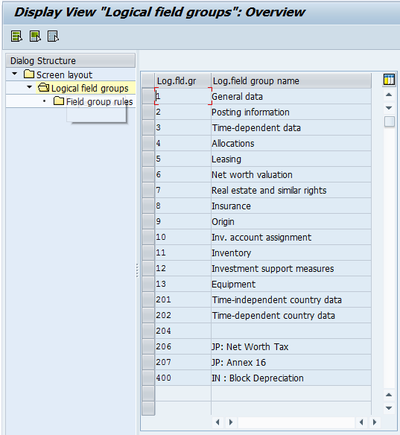
Task: Select Logical field groups tree entry
Action: pos(90,88)
